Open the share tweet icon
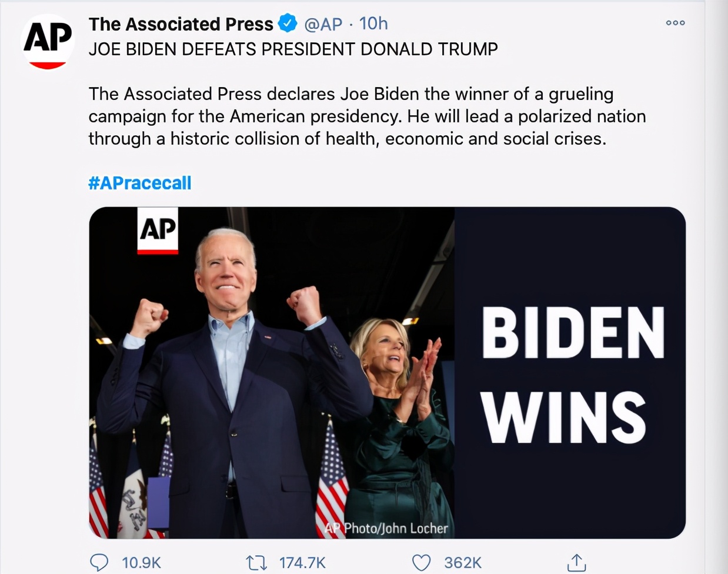The height and width of the screenshot is (574, 728). click(576, 563)
